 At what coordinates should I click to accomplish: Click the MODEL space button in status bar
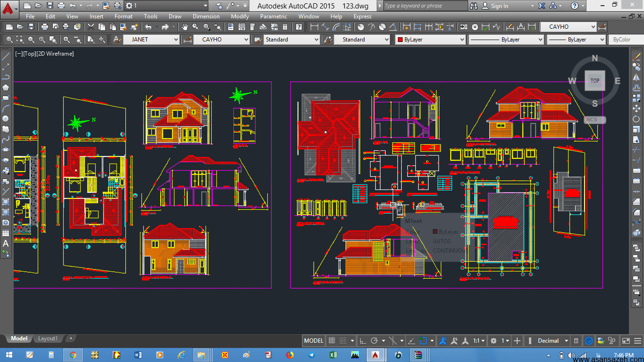[x=314, y=340]
